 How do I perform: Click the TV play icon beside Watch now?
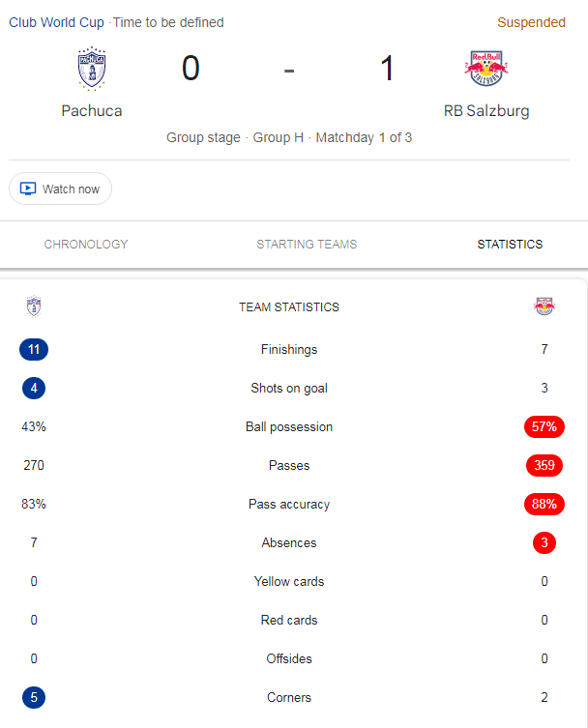click(28, 189)
